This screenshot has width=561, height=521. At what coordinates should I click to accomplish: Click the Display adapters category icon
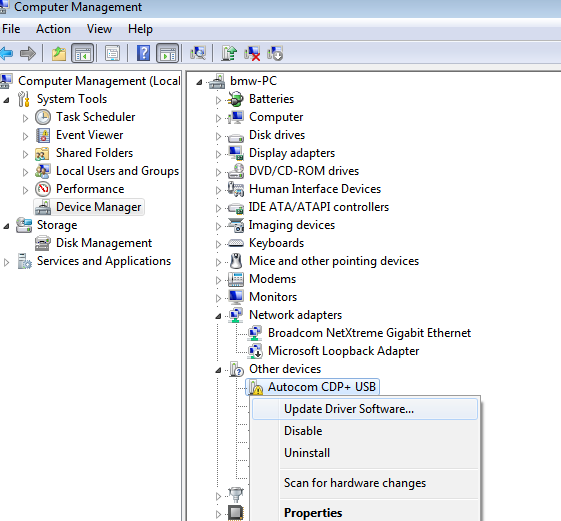click(236, 153)
